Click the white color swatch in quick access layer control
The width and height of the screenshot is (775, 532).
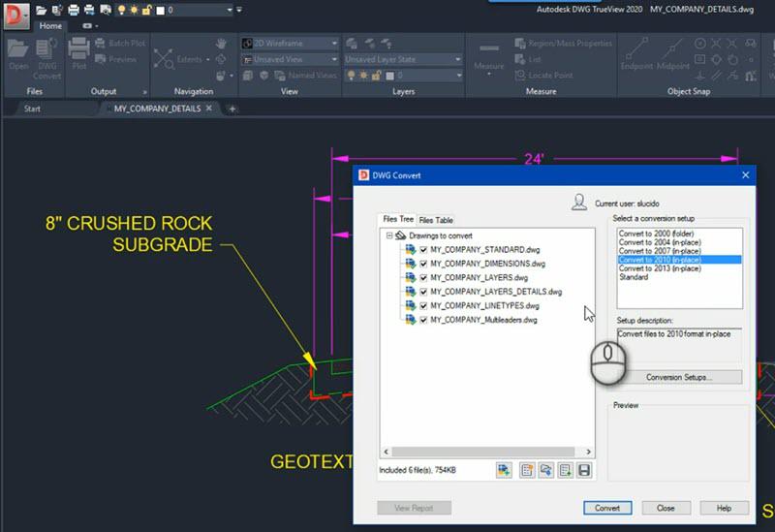tap(160, 11)
